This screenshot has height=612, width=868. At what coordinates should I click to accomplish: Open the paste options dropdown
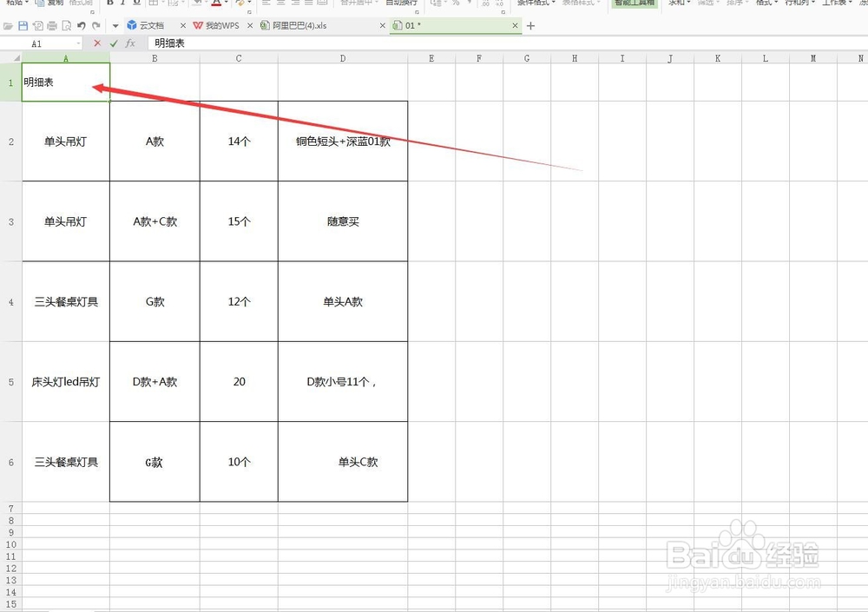click(26, 4)
